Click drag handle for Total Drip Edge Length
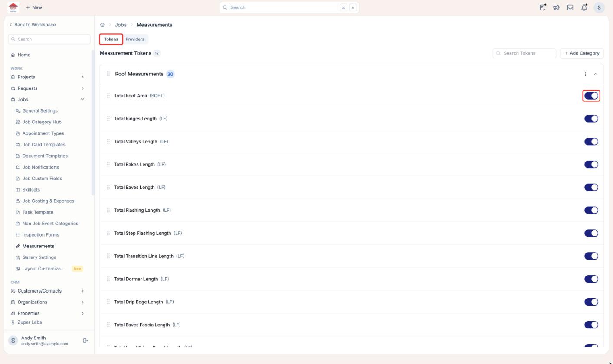The image size is (613, 364). [x=108, y=302]
